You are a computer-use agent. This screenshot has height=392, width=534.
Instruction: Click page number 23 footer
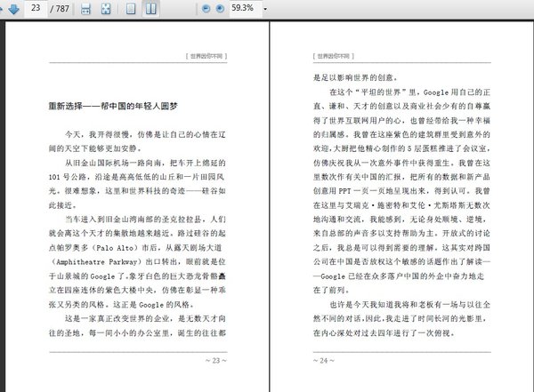click(216, 360)
